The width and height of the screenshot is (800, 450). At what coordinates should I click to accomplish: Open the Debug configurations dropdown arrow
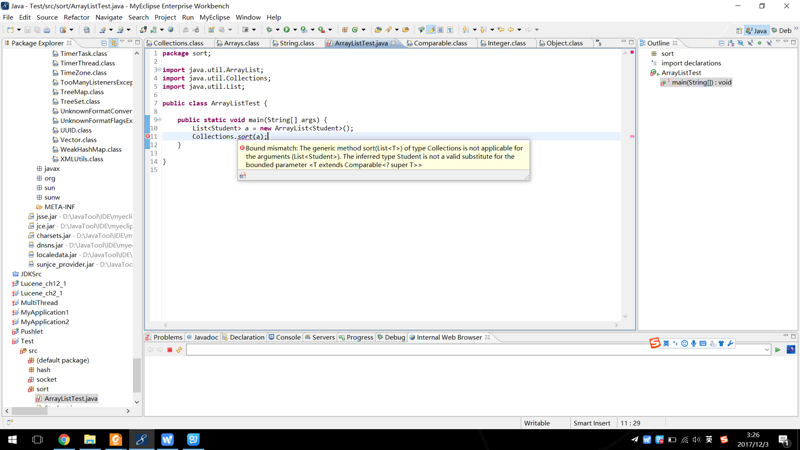(x=278, y=30)
